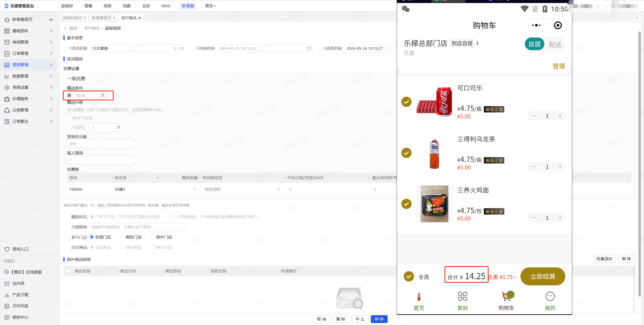
Task: Click the 订单聚合 sidebar icon
Action: tap(7, 121)
